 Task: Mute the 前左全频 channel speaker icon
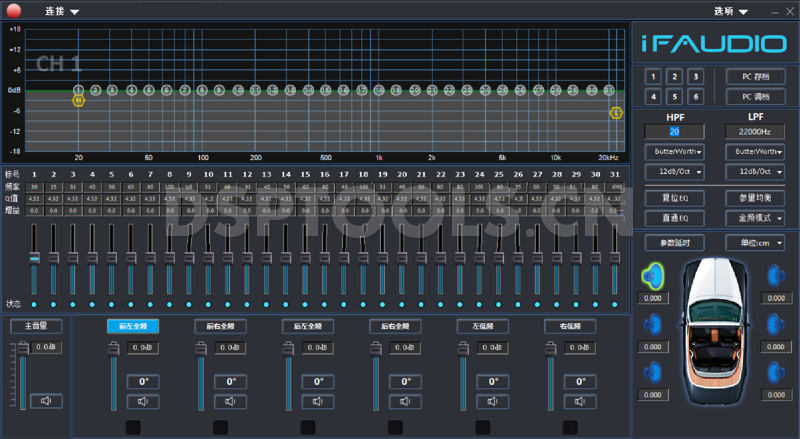pyautogui.click(x=142, y=401)
